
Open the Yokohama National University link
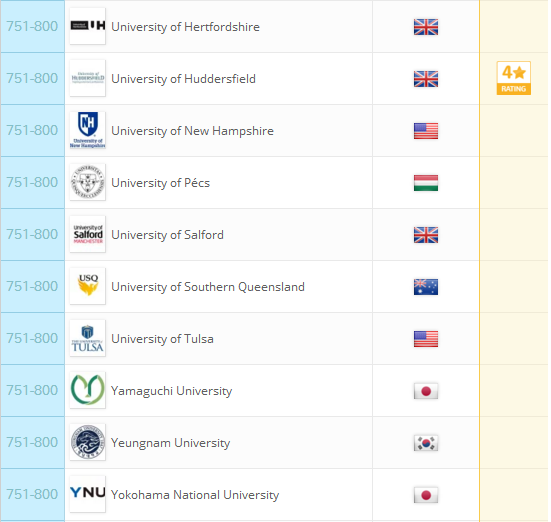[195, 495]
